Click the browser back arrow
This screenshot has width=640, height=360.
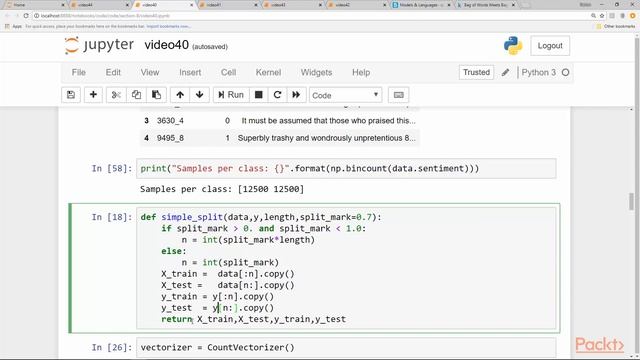click(x=7, y=16)
